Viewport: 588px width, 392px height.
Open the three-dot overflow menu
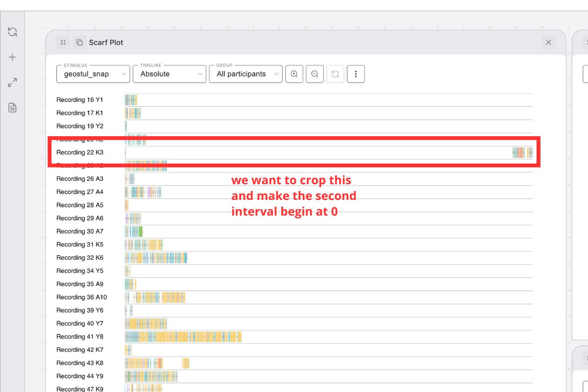[356, 74]
